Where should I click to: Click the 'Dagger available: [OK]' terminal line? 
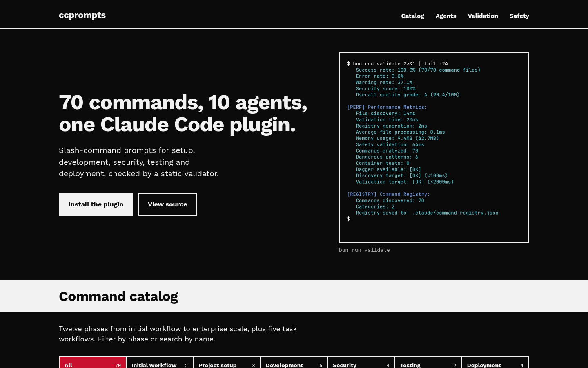388,169
